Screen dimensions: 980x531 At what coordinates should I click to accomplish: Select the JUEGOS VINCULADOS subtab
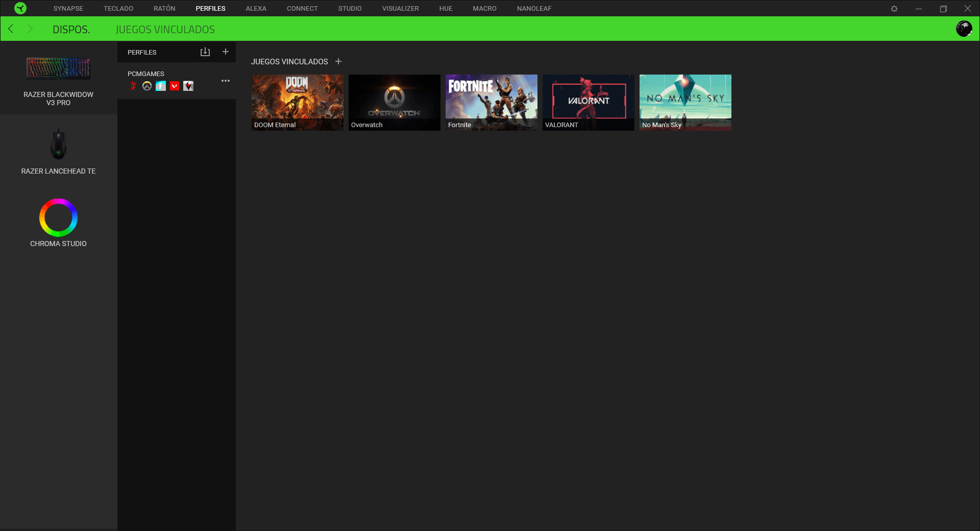tap(165, 30)
